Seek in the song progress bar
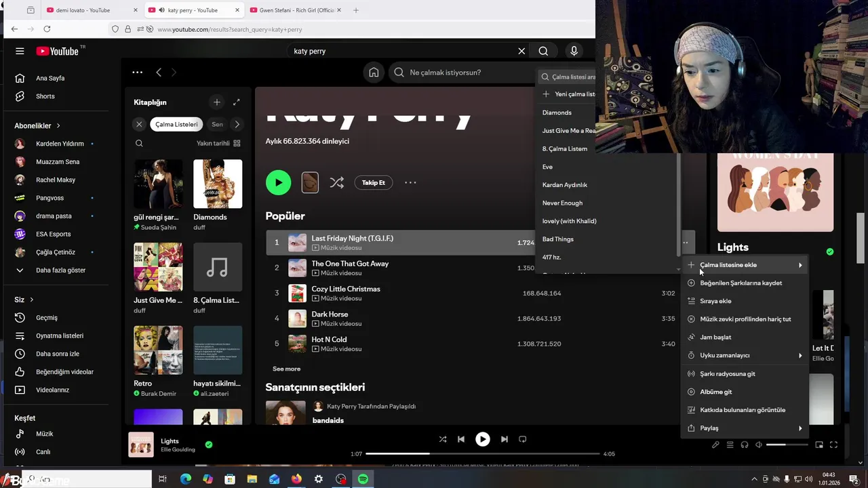The height and width of the screenshot is (488, 868). point(482,453)
